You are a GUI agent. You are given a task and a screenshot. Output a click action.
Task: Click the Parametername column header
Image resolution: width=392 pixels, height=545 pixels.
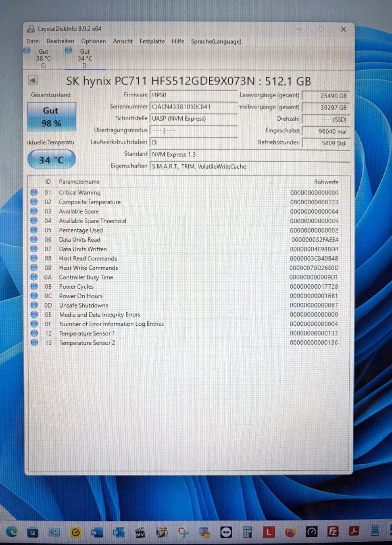pyautogui.click(x=79, y=182)
